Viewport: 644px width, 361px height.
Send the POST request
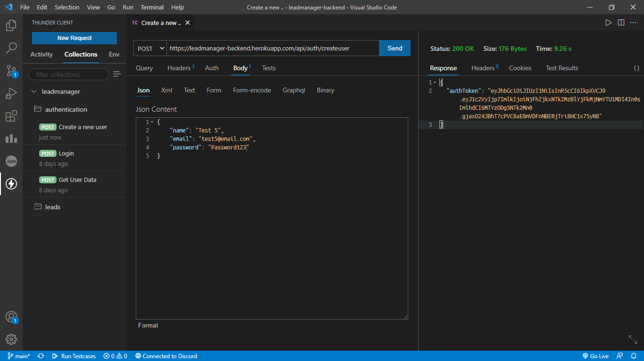point(395,48)
